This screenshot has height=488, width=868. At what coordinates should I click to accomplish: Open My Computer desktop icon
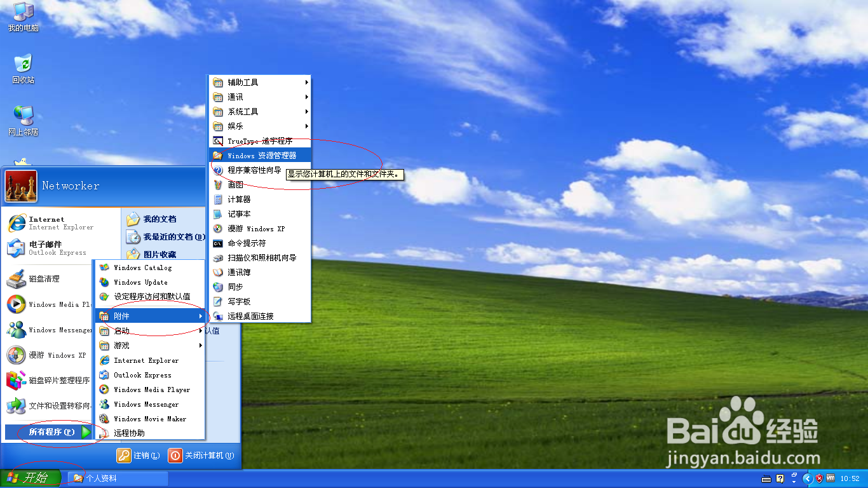tap(23, 17)
